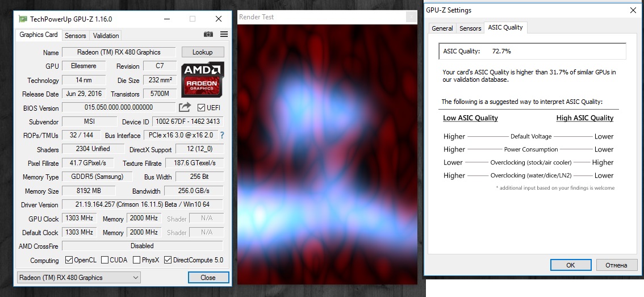Click the Low ASIC Quality heading
Viewport: 644px width, 297px height.
pyautogui.click(x=470, y=118)
